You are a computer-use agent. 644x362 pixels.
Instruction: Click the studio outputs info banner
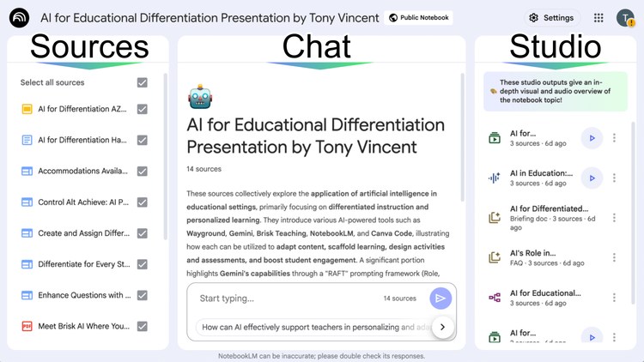[x=556, y=92]
